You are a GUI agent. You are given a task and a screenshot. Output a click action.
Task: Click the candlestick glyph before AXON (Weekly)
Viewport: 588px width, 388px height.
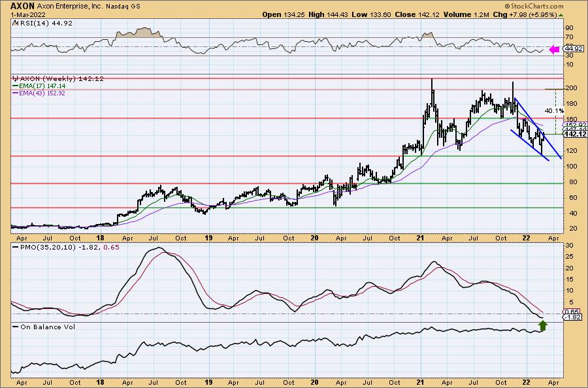[x=15, y=79]
